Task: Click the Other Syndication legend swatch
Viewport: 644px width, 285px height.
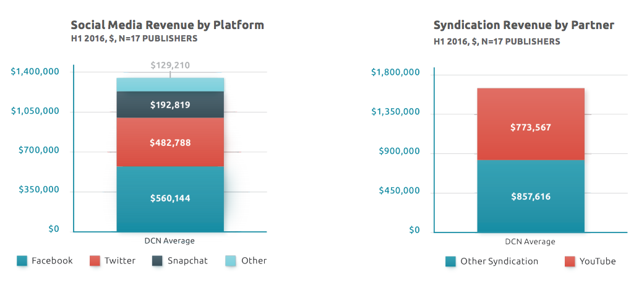Action: (x=450, y=262)
